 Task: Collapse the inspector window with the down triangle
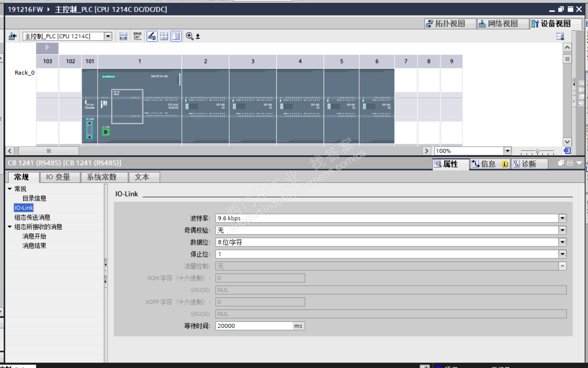pos(579,163)
